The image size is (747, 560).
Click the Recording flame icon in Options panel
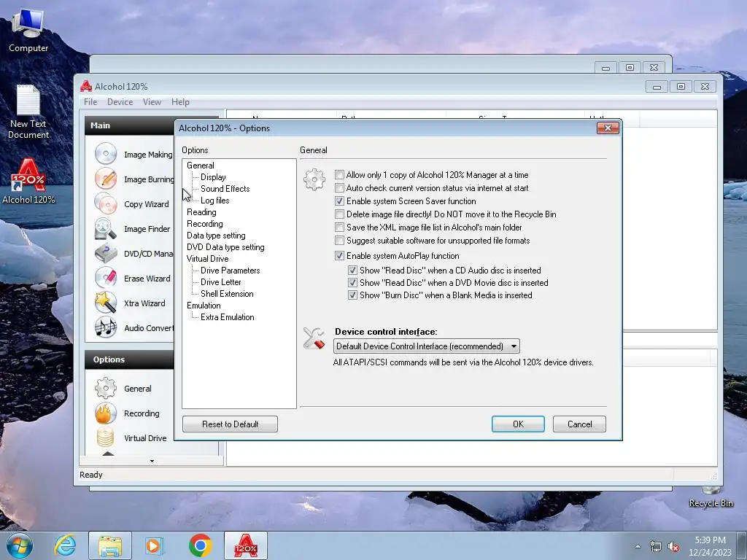coord(105,413)
